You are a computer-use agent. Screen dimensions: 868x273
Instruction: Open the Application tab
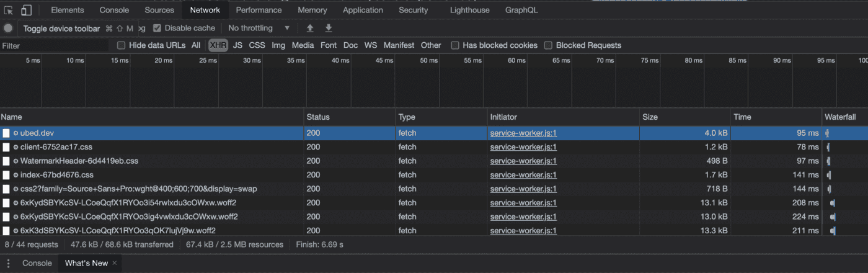click(363, 10)
